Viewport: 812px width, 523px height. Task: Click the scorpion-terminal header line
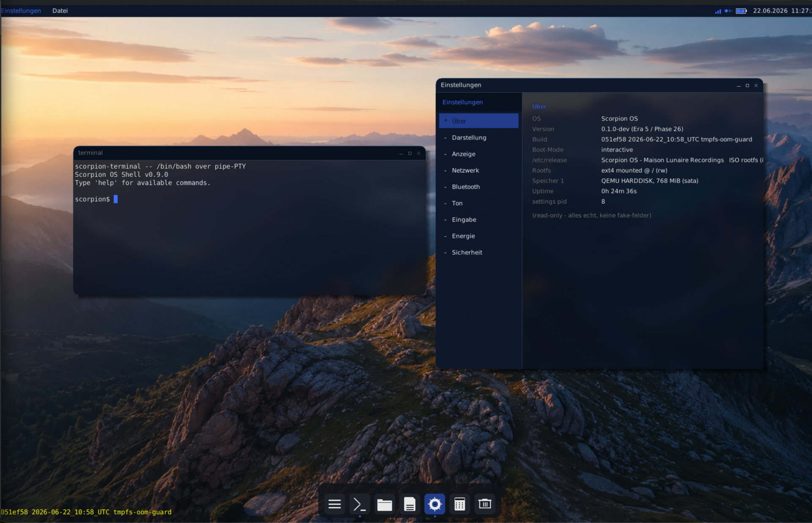pos(160,166)
